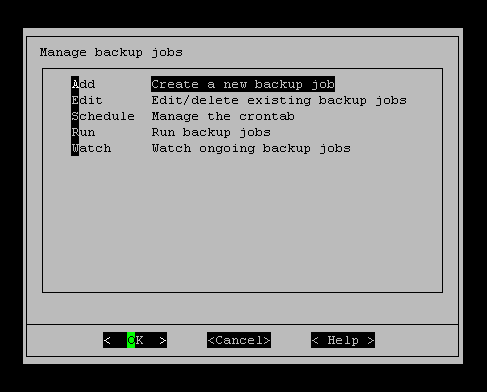Image resolution: width=487 pixels, height=392 pixels.
Task: Click 'Edit/delete existing backup jobs' text
Action: tap(279, 100)
